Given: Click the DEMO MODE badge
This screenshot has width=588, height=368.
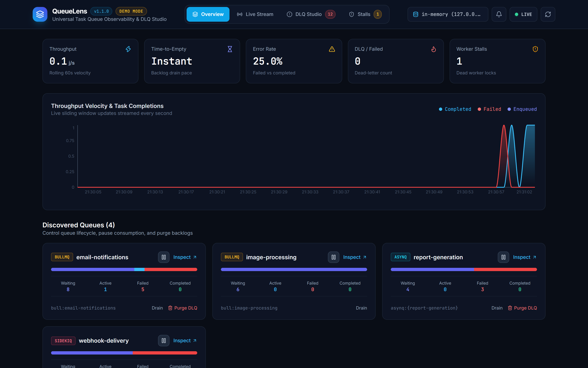Looking at the screenshot, I should [131, 11].
